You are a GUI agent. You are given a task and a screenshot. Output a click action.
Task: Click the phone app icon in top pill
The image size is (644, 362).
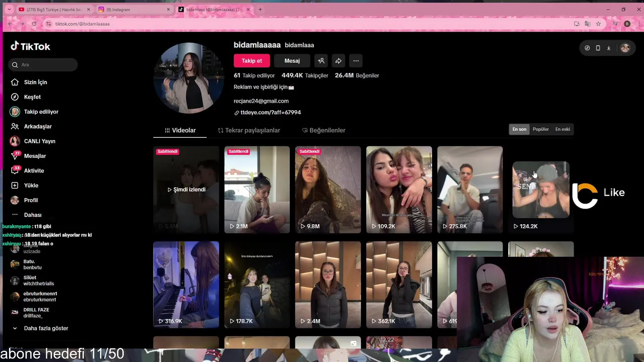click(598, 48)
